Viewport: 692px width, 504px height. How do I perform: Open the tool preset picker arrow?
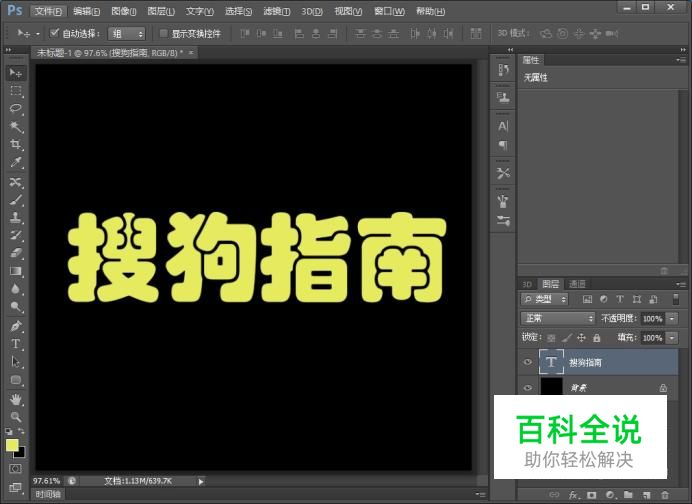click(x=38, y=34)
